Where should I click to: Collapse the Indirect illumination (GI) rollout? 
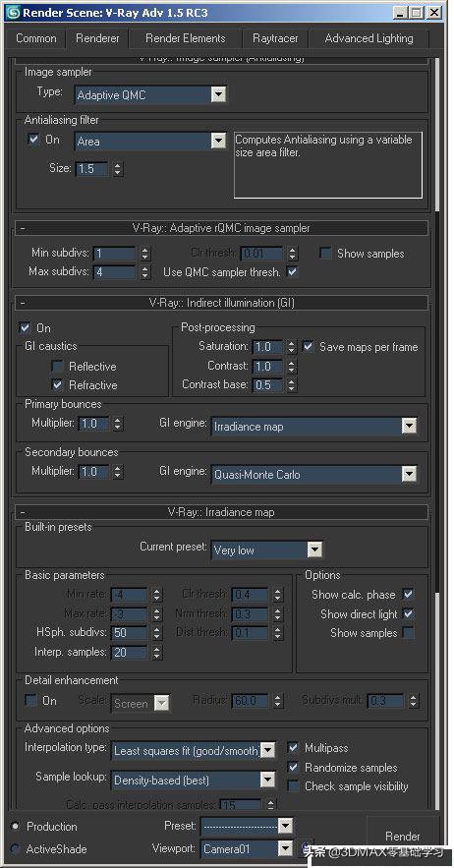pyautogui.click(x=221, y=303)
